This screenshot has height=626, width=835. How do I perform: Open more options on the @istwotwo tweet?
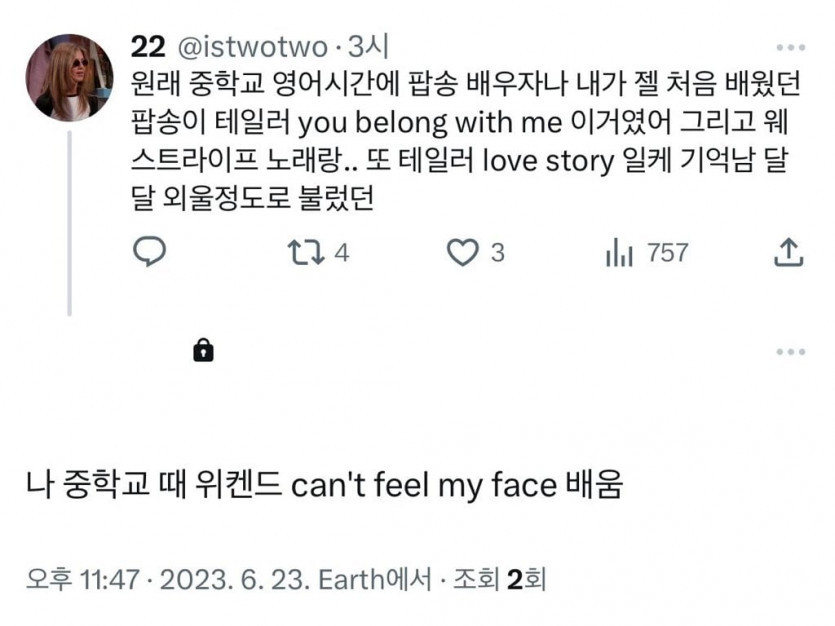790,46
